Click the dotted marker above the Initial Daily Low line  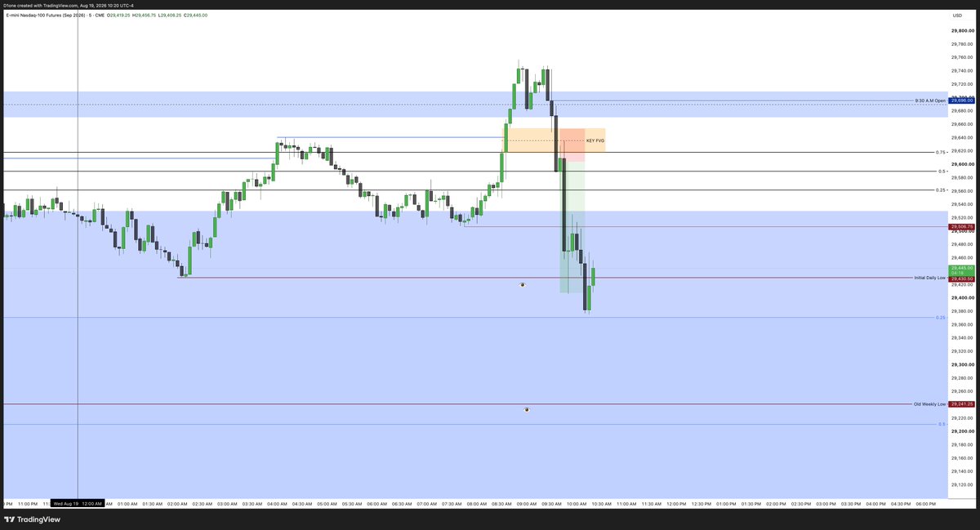(523, 284)
